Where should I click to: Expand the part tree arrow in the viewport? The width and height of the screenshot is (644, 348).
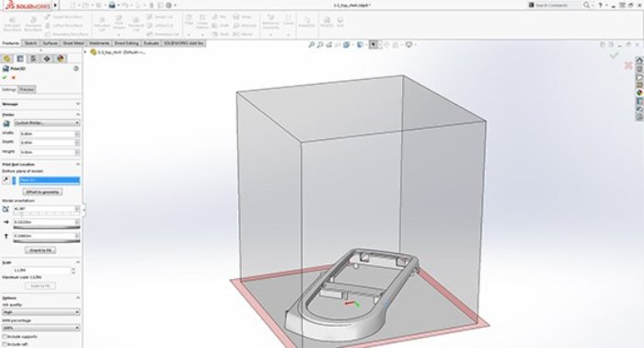point(86,52)
